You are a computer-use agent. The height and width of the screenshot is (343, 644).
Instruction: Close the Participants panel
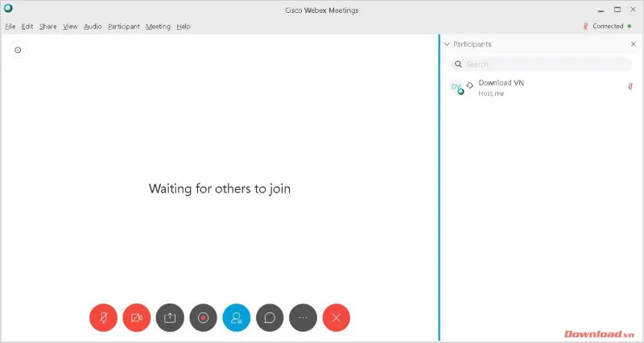(x=634, y=44)
